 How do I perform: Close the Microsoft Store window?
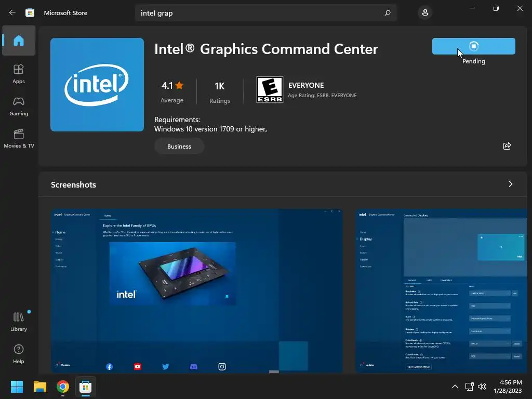(520, 8)
